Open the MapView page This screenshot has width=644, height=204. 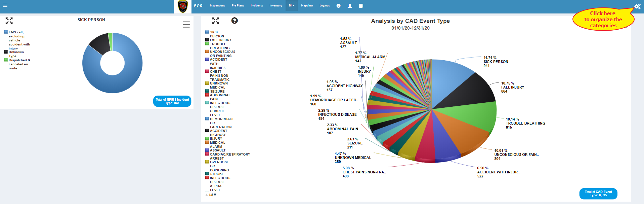(x=307, y=6)
